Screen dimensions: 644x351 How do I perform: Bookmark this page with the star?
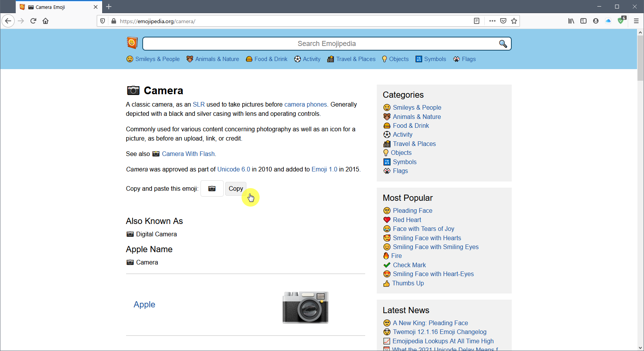(514, 21)
